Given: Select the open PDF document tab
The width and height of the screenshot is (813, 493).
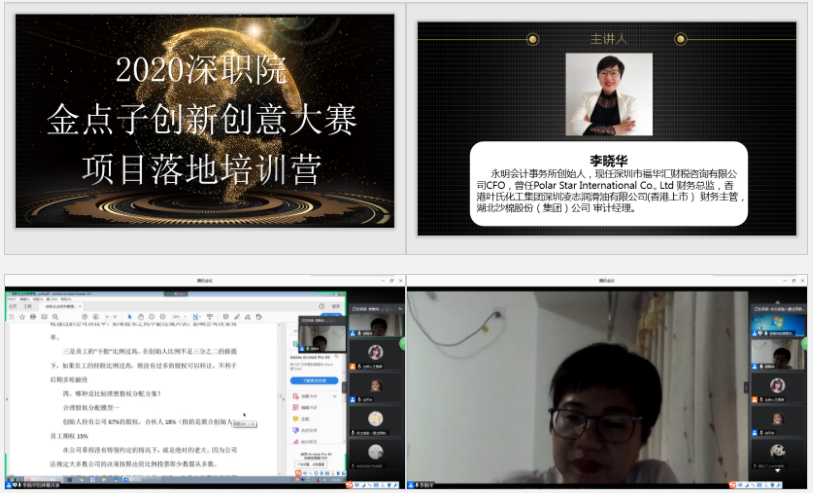Looking at the screenshot, I should click(x=60, y=306).
